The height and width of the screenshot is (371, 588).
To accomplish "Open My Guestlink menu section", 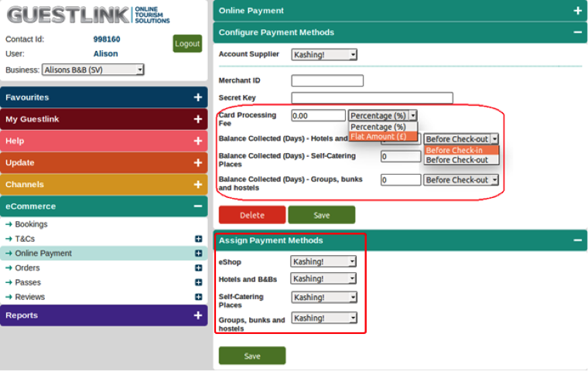I will [x=104, y=119].
